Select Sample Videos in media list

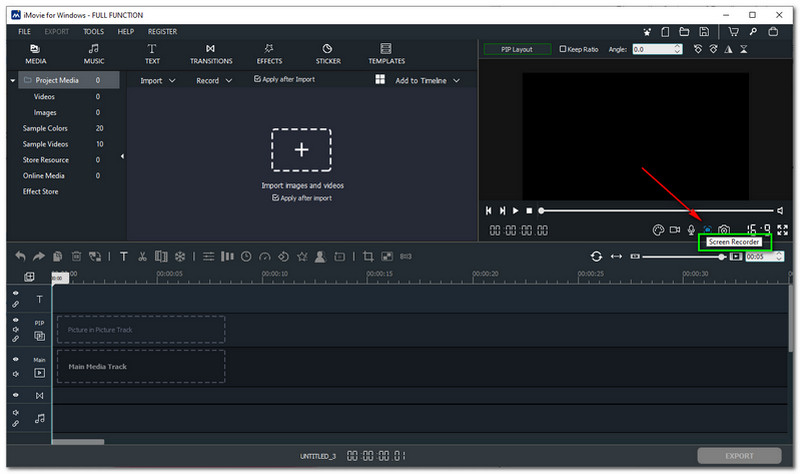tap(45, 144)
